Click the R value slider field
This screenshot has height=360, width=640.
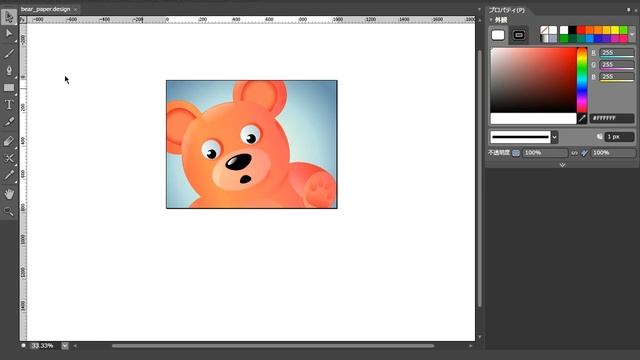point(616,53)
